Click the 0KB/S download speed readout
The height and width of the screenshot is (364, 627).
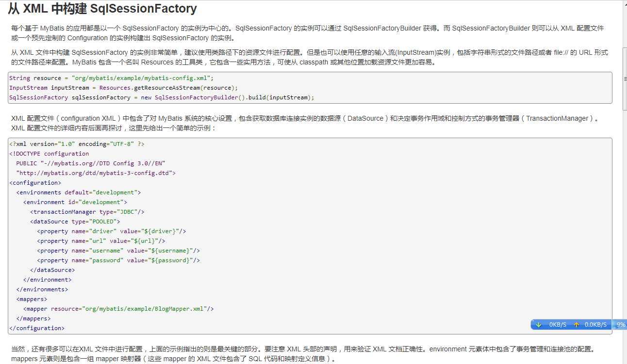pos(558,325)
